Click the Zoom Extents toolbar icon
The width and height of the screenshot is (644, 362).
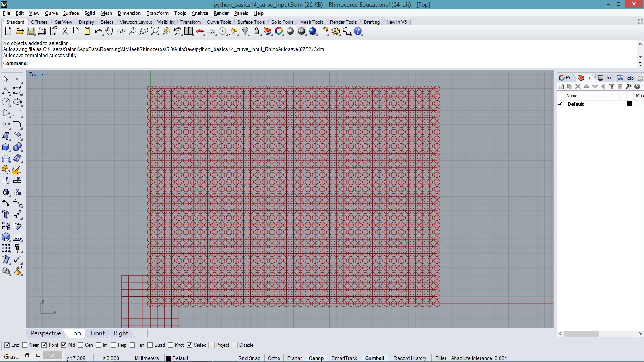point(155,31)
